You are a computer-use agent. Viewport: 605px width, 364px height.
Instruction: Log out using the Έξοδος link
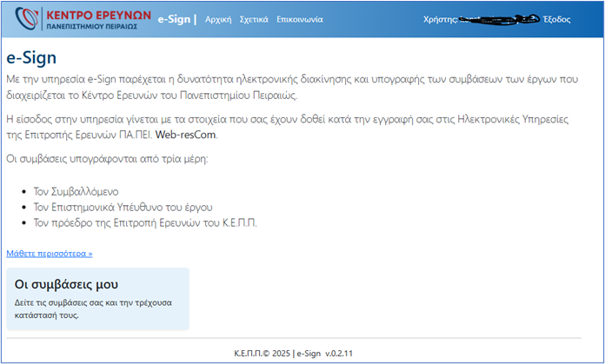[556, 19]
